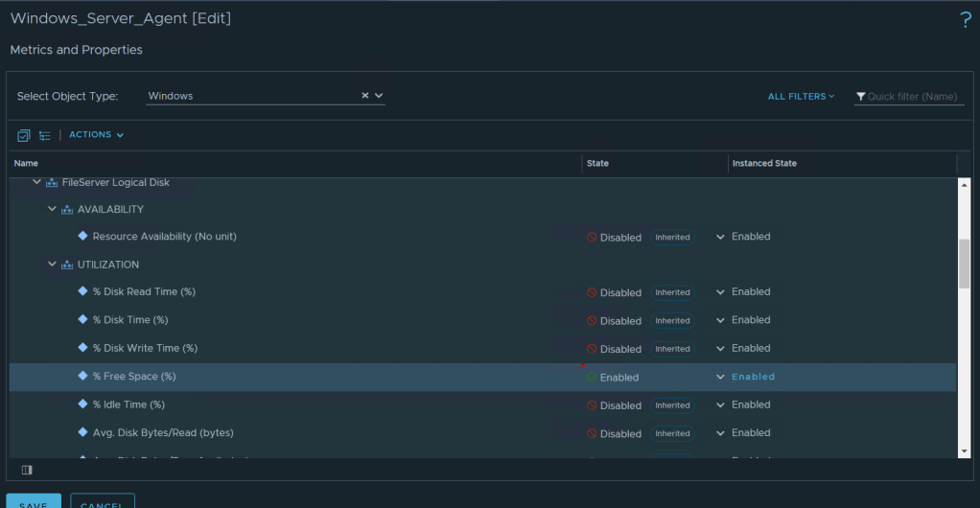Click the help question mark icon
980x508 pixels.
tap(965, 20)
